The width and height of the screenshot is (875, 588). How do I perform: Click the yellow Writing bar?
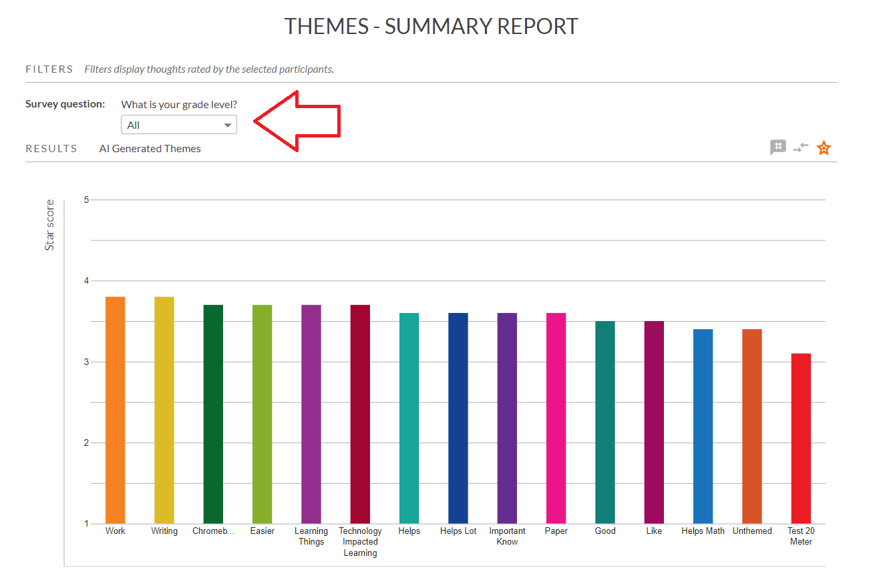click(164, 410)
